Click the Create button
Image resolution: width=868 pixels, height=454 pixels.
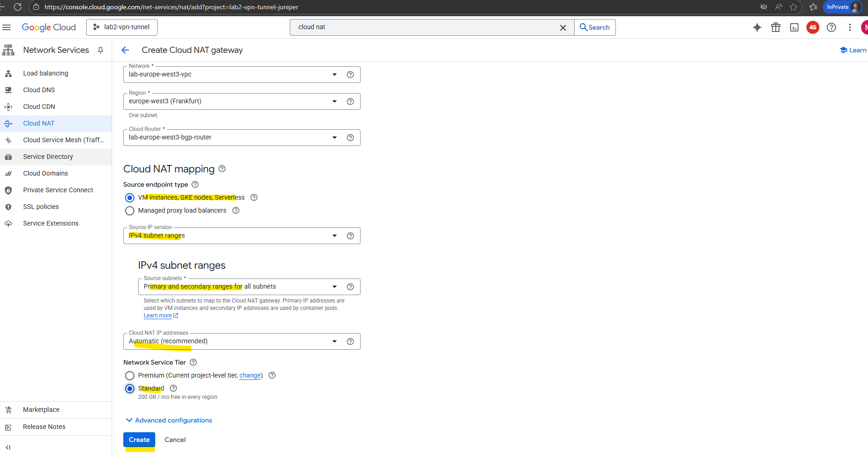coord(139,440)
